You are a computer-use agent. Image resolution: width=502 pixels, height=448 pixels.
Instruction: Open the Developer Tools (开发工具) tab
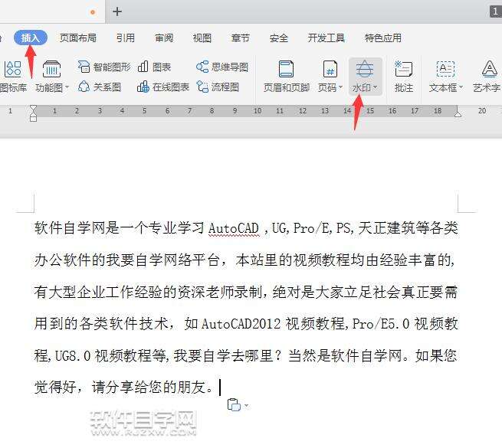[326, 38]
